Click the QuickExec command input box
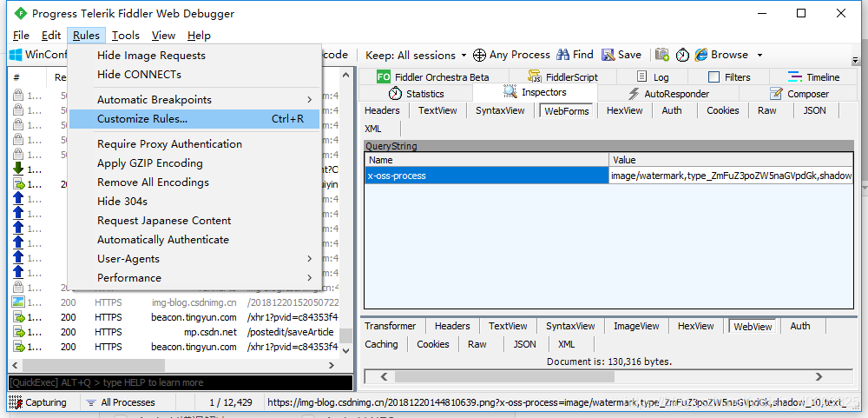This screenshot has height=418, width=868. [x=181, y=382]
